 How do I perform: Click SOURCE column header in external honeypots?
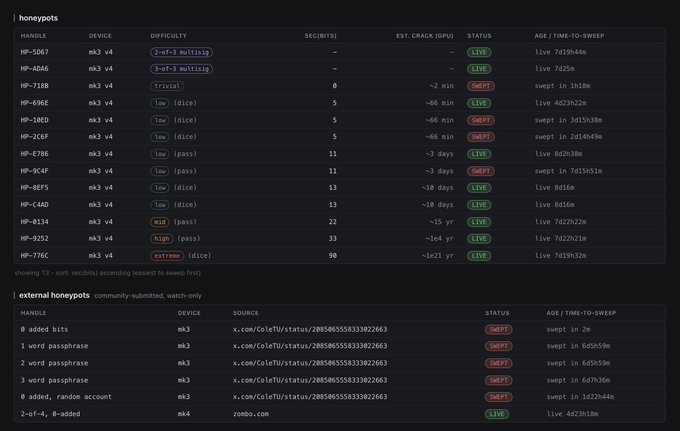click(x=245, y=313)
